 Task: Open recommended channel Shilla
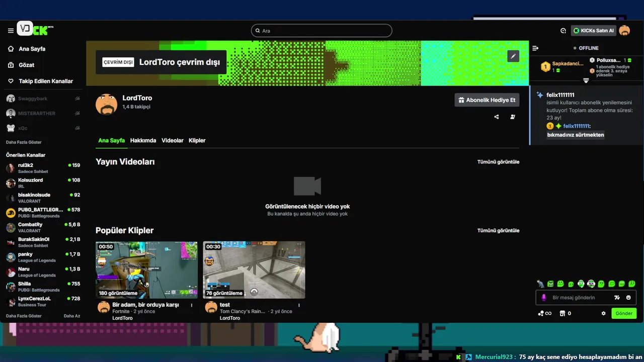(x=43, y=287)
